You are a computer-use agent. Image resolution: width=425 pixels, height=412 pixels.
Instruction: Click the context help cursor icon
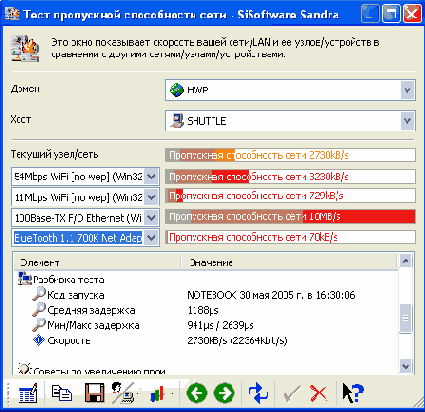352,393
